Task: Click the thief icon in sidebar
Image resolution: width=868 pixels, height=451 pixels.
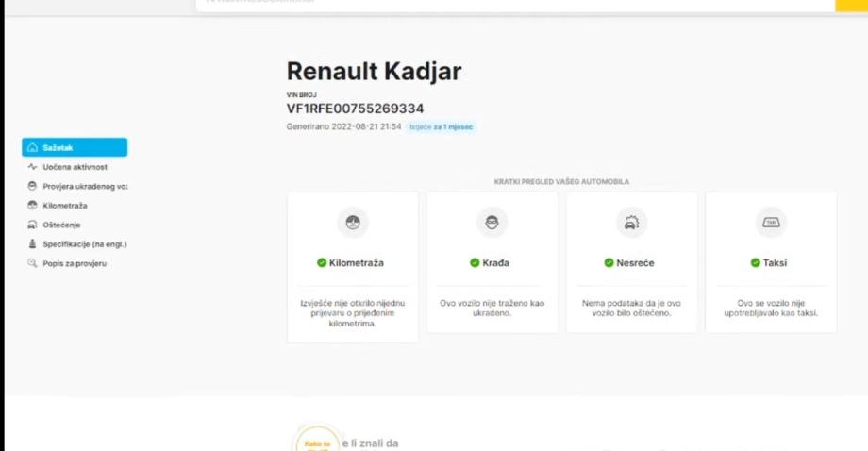Action: click(32, 186)
